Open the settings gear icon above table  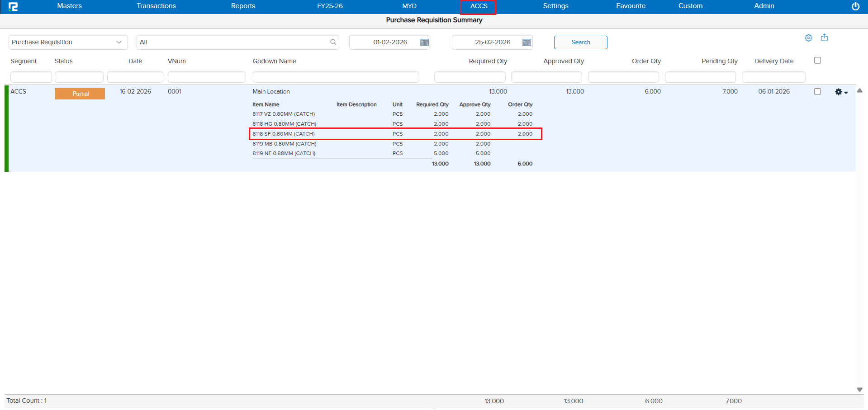coord(808,38)
